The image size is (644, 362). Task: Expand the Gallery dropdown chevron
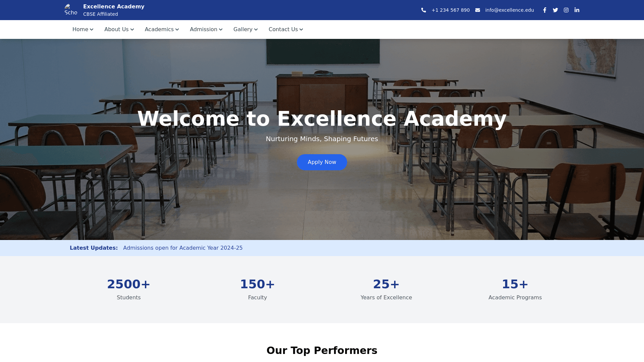[256, 29]
